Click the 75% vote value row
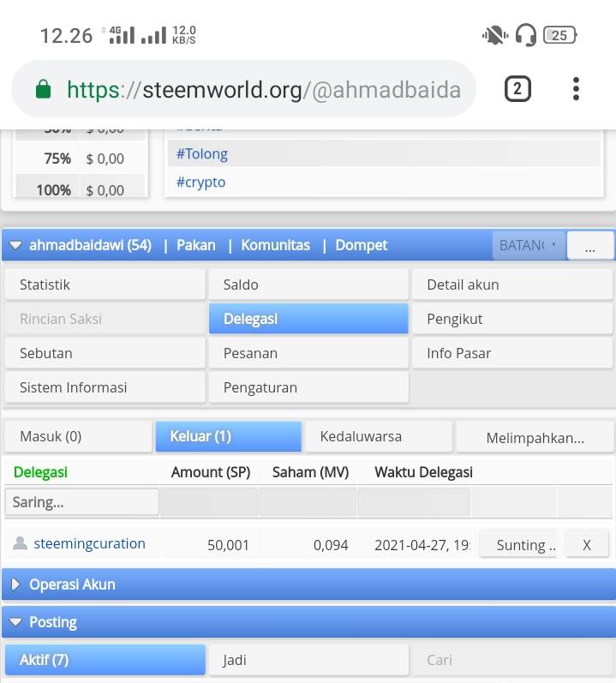This screenshot has height=683, width=616. [81, 159]
